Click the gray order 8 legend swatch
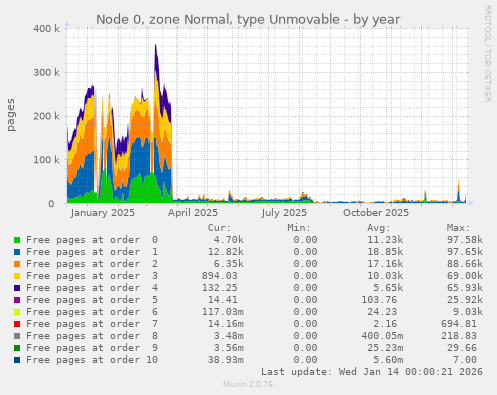 [x=17, y=336]
